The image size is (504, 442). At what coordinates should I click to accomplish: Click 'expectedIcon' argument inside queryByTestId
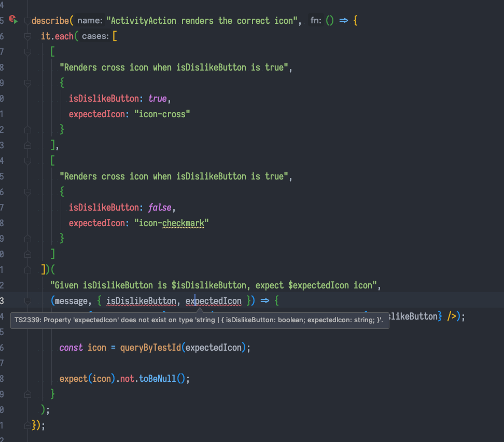click(x=214, y=348)
